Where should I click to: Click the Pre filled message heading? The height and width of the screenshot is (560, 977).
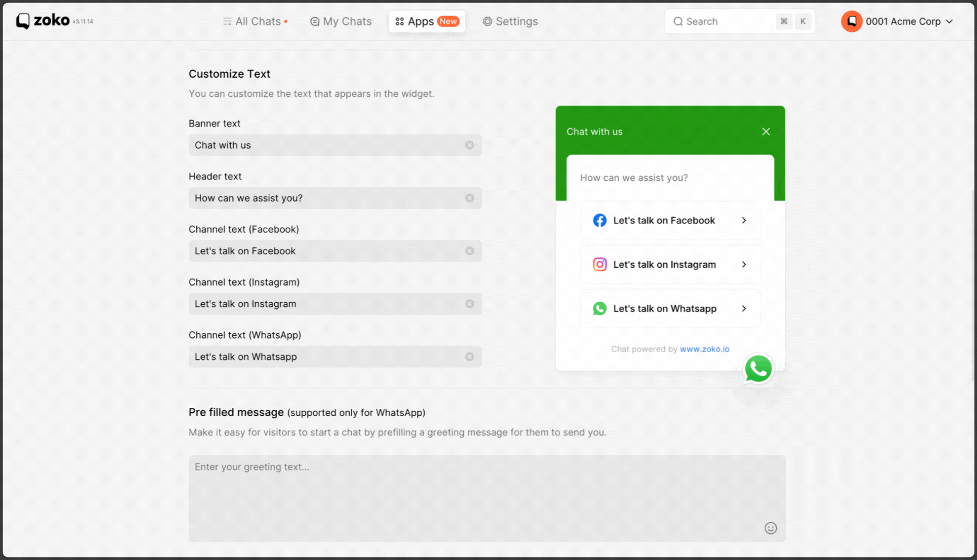point(236,413)
